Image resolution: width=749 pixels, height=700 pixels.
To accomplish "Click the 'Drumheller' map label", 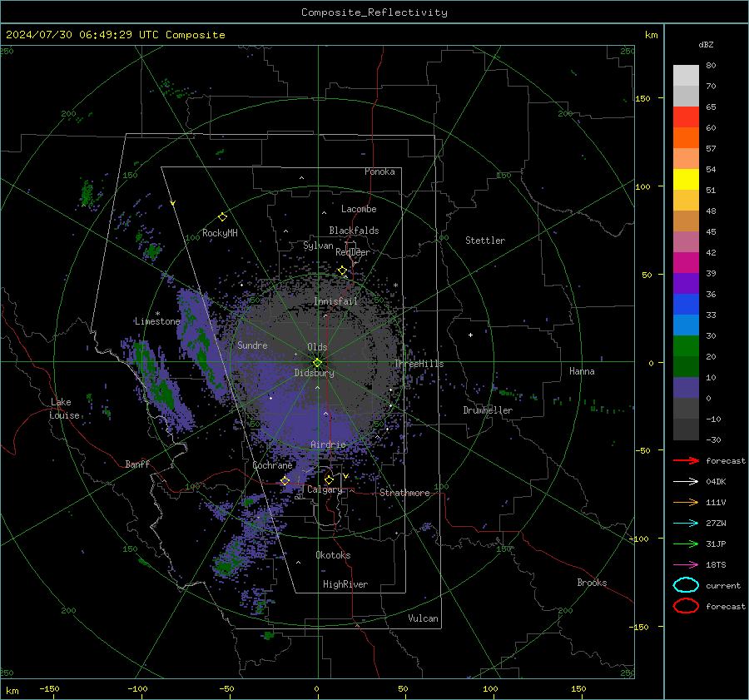I will (x=488, y=410).
